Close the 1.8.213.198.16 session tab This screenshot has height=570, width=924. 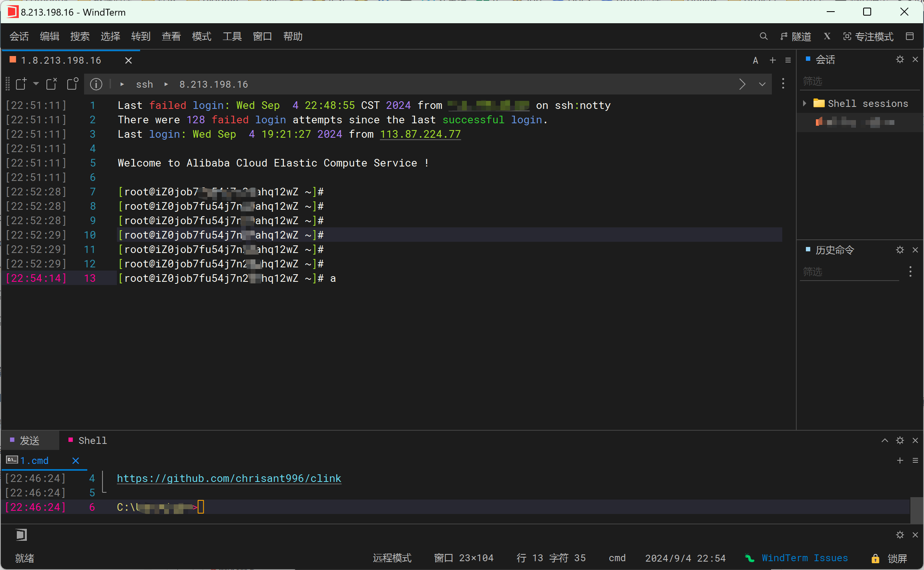129,60
